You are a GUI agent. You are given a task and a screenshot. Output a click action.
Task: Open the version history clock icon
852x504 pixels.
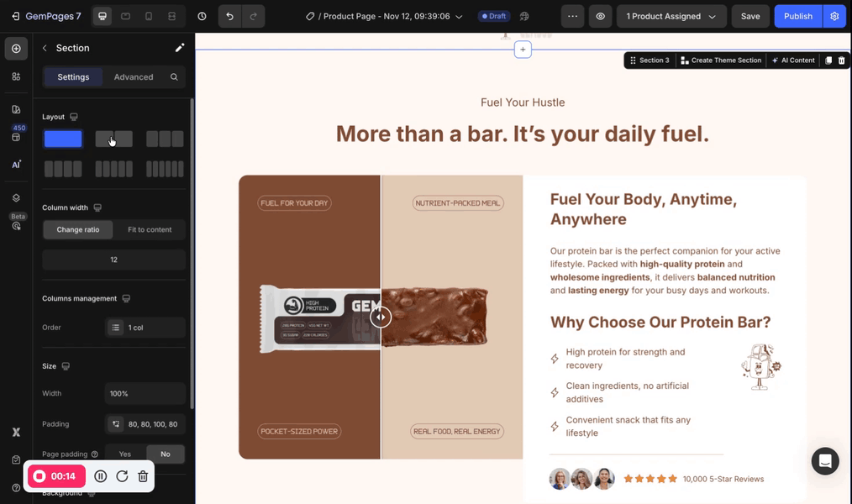202,16
